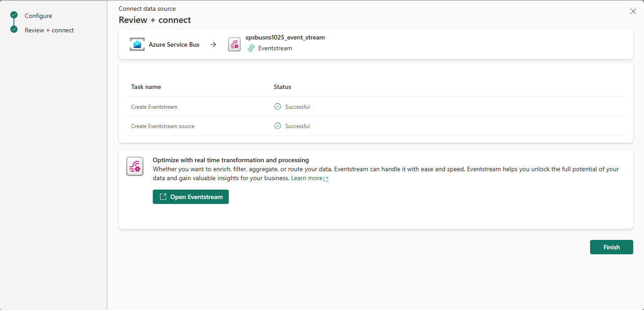Click the Review + connect step checkmark

[13, 30]
